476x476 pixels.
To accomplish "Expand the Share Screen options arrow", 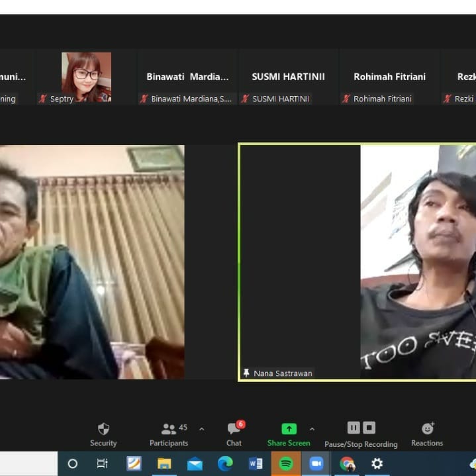I will [x=312, y=429].
